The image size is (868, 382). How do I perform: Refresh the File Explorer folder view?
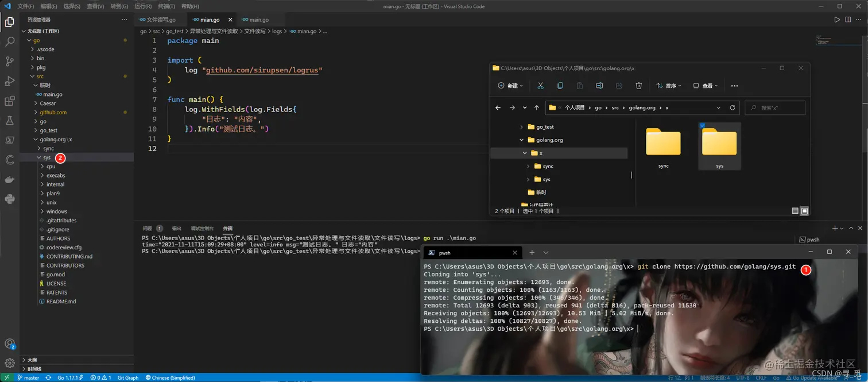733,107
